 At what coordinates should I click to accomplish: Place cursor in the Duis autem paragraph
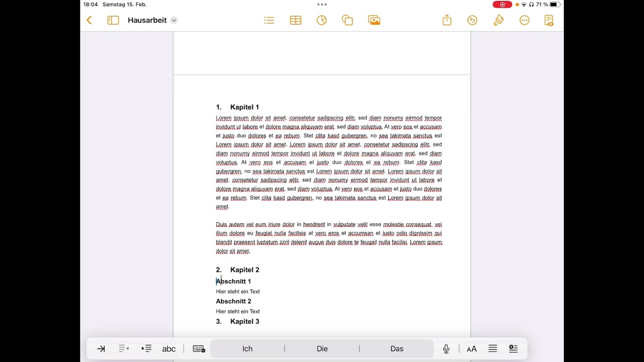329,238
